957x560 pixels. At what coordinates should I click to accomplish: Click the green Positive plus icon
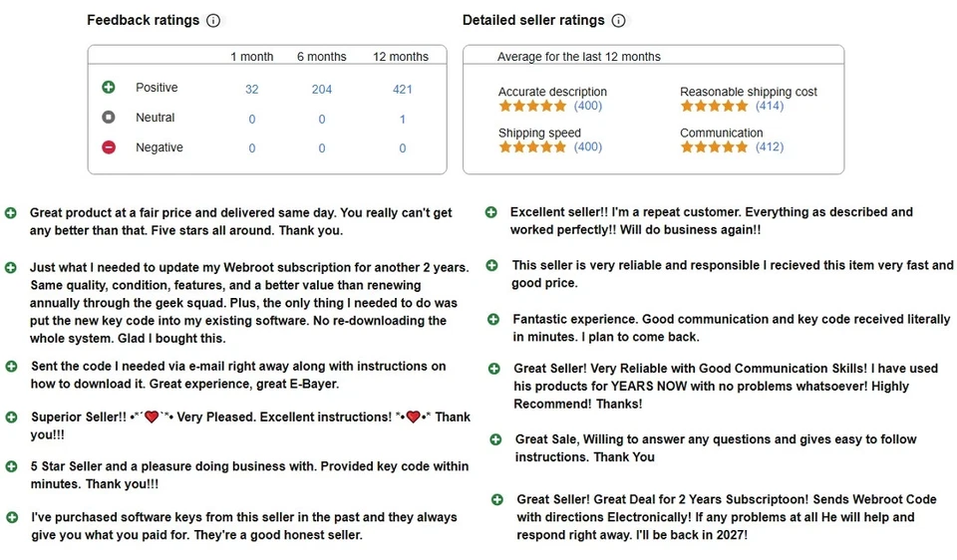pyautogui.click(x=109, y=88)
